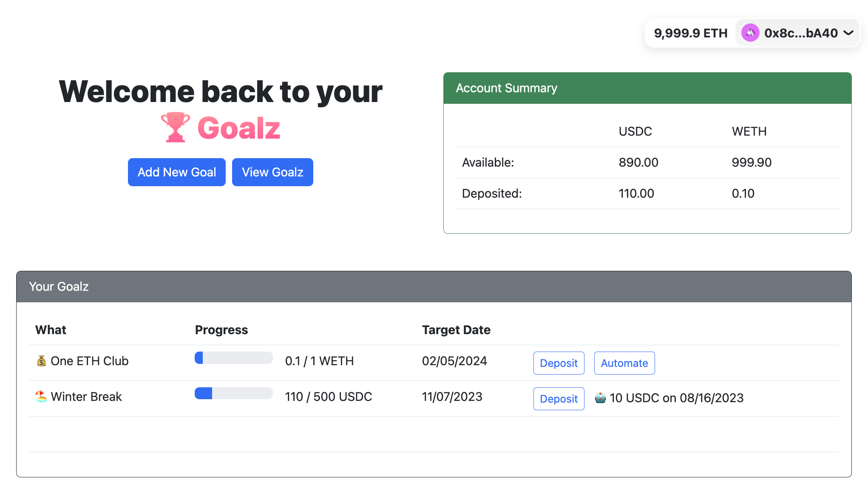Click the money bag icon for One ETH Club
The height and width of the screenshot is (494, 868).
click(41, 361)
